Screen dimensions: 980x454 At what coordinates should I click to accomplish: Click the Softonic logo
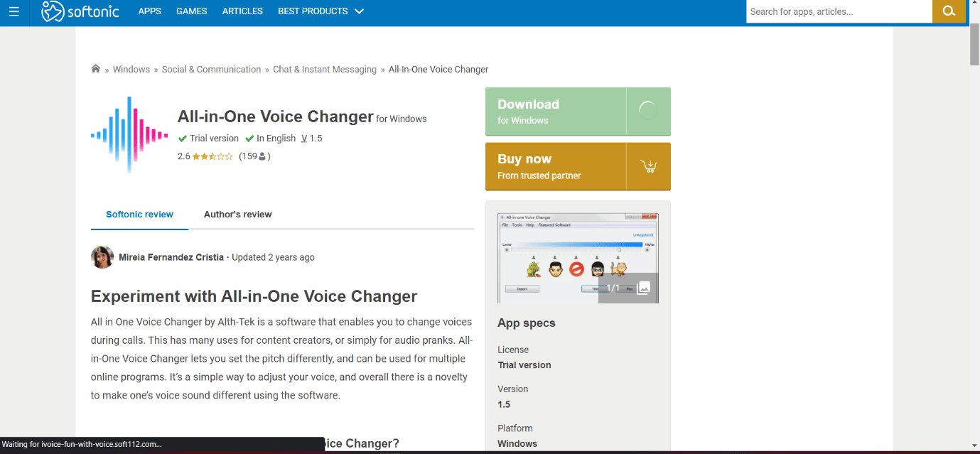coord(80,11)
